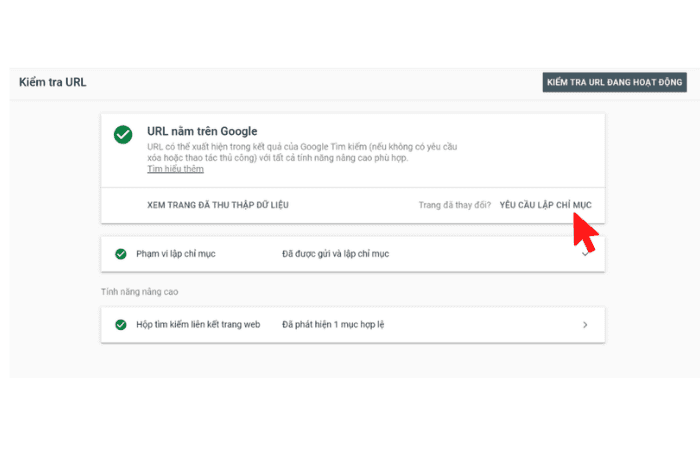Click the 'Tính năng nâng cao' section label
Screen dimensions: 700x450
click(x=139, y=292)
